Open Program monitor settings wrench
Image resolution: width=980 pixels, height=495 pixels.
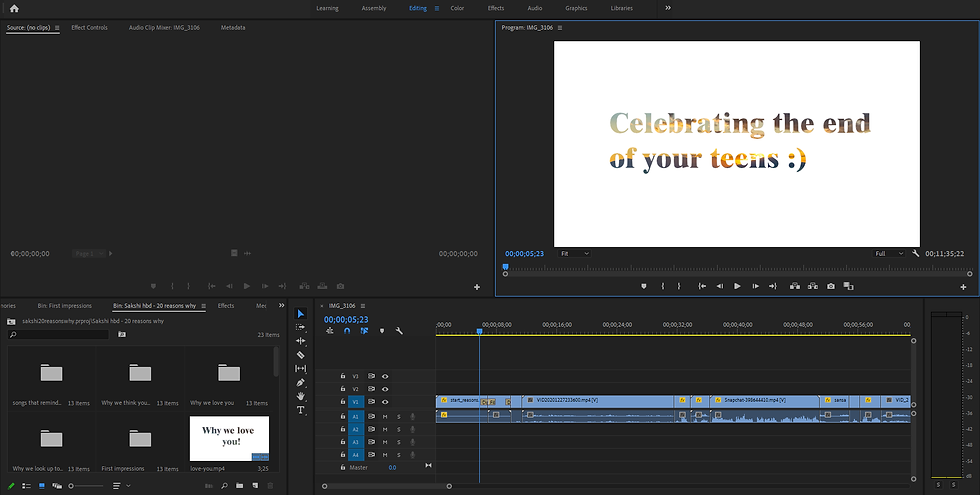click(x=916, y=254)
